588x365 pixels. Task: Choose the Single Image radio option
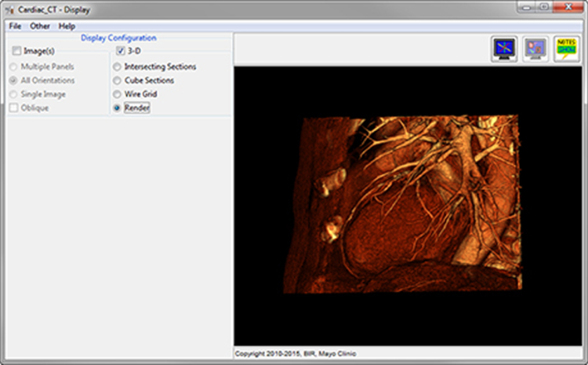pyautogui.click(x=13, y=94)
